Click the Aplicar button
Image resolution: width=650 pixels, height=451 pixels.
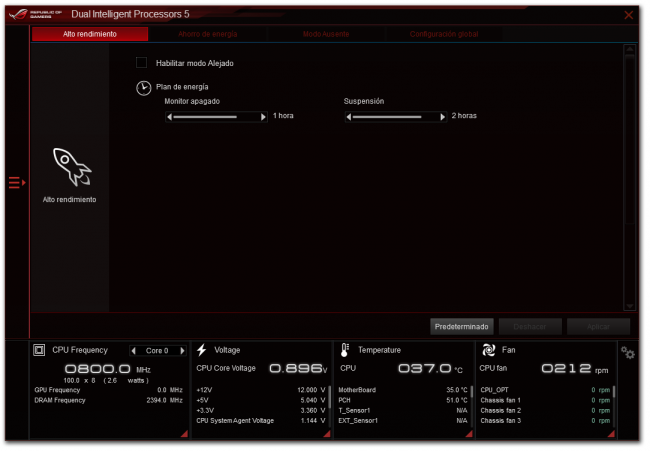coord(599,327)
